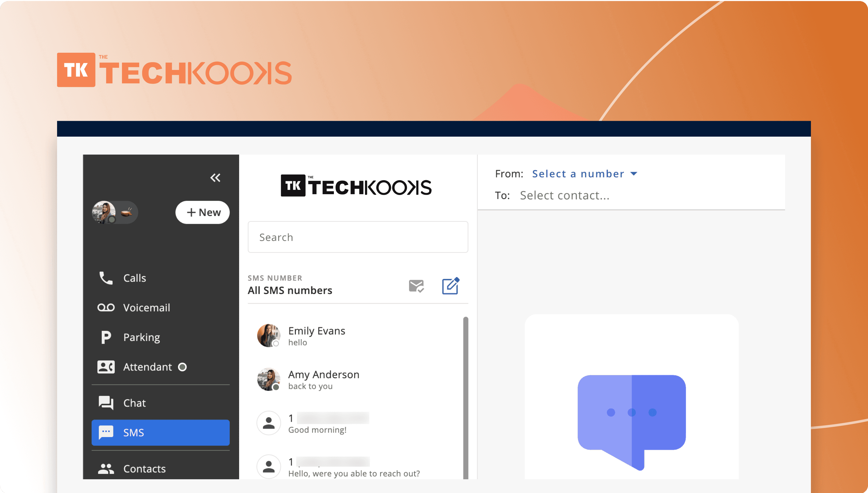Click the Parking icon in the sidebar

click(106, 337)
